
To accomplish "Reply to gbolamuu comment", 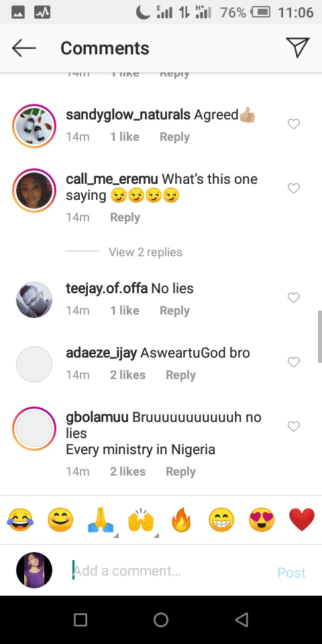I will pos(180,472).
